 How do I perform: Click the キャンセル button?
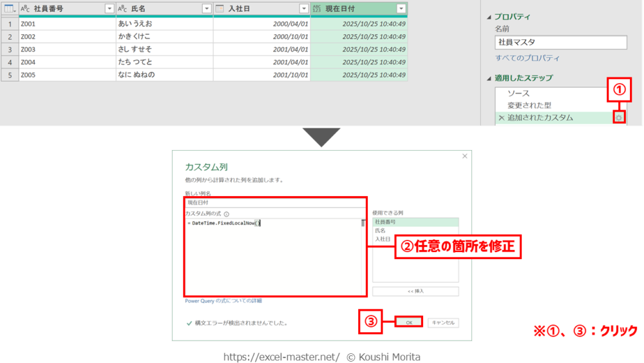tap(444, 322)
